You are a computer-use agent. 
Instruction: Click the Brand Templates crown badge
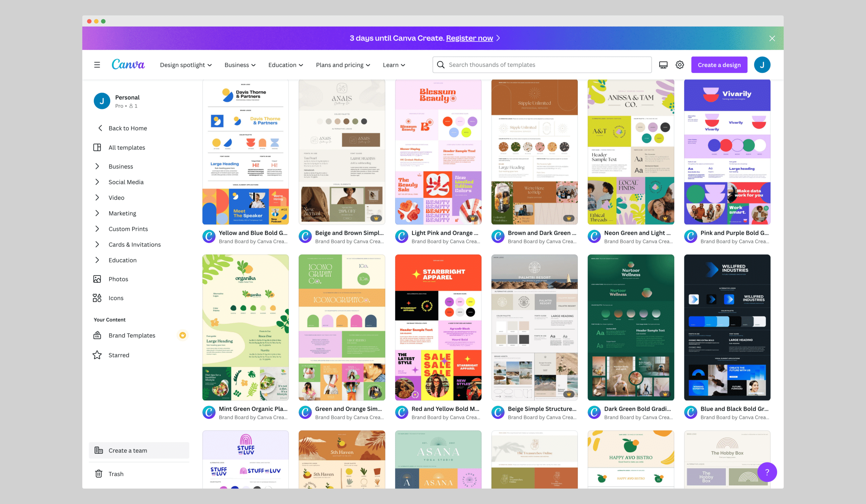coord(182,335)
